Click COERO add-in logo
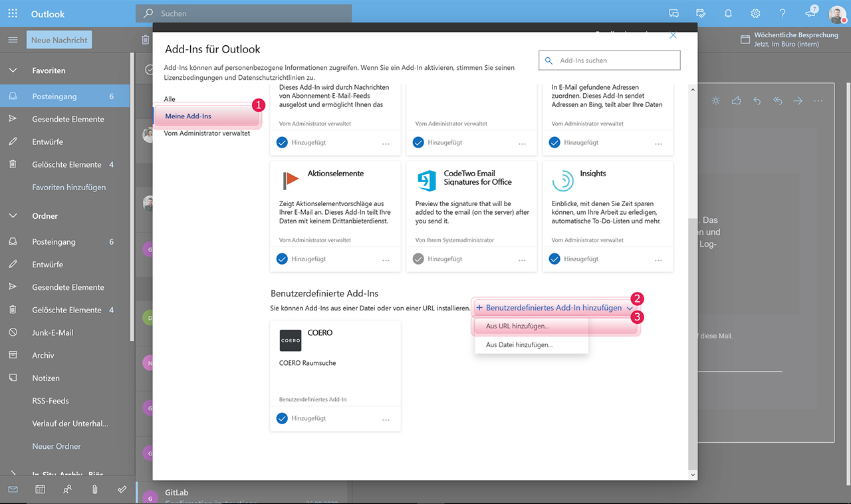Viewport: 851px width, 504px height. 291,340
